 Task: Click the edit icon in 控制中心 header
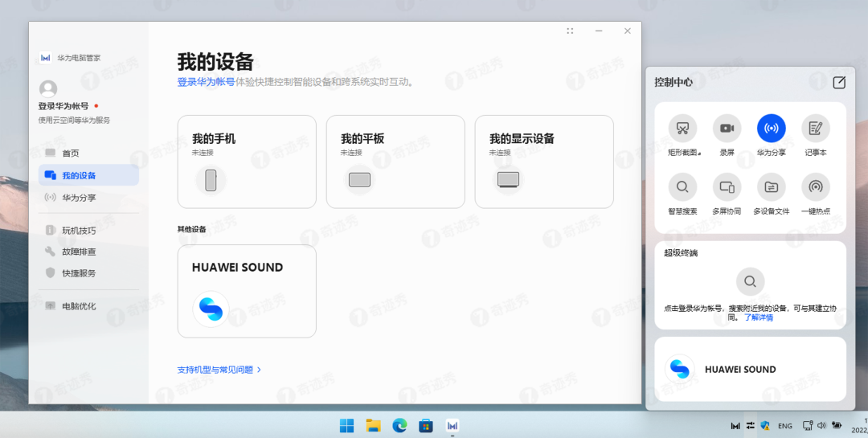pyautogui.click(x=839, y=83)
